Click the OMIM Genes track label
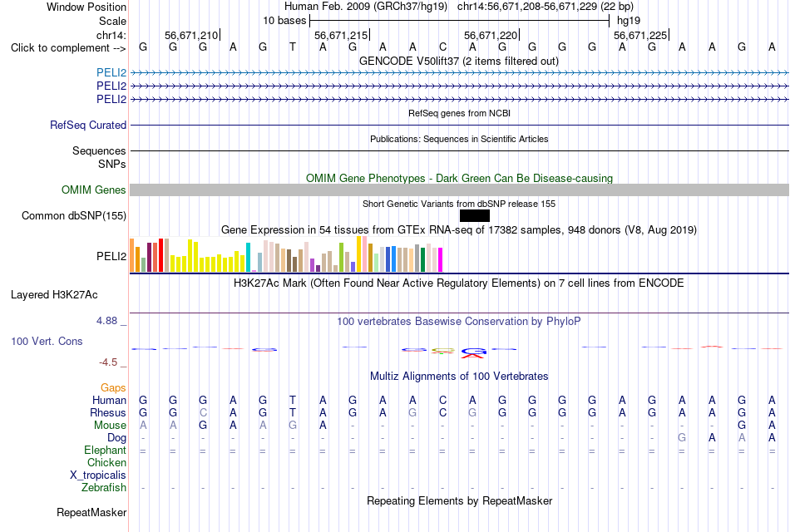 tap(94, 190)
